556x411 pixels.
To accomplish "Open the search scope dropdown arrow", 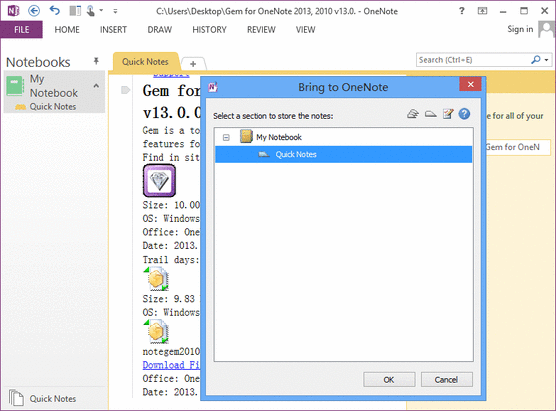I will tap(546, 60).
